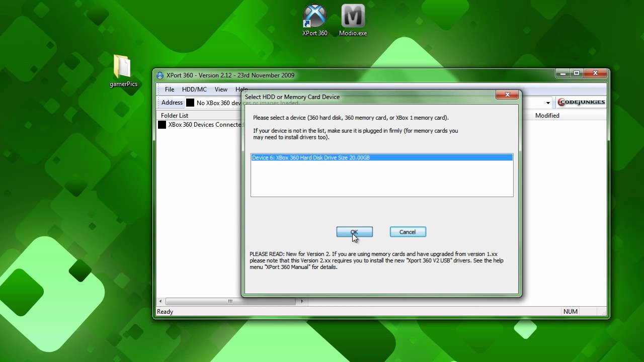Confirm device selection with OK
644x362 pixels.
click(x=355, y=232)
